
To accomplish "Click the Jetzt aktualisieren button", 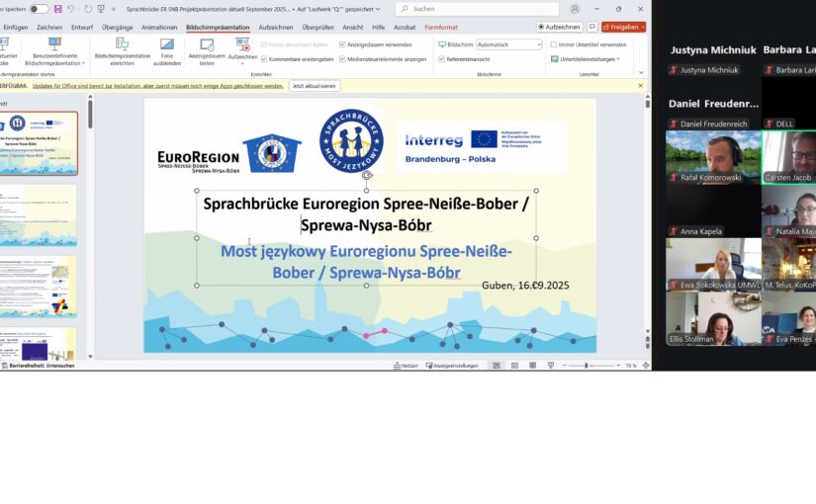I will tap(314, 86).
